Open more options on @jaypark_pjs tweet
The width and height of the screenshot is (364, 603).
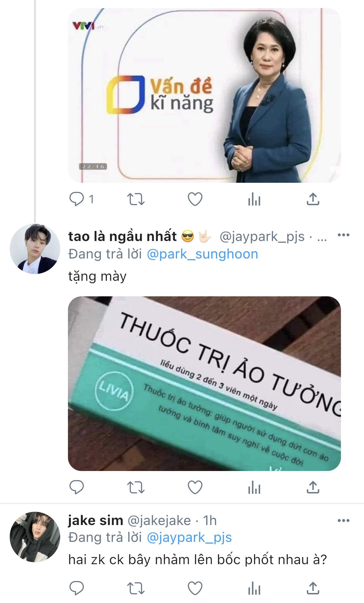[x=343, y=235]
